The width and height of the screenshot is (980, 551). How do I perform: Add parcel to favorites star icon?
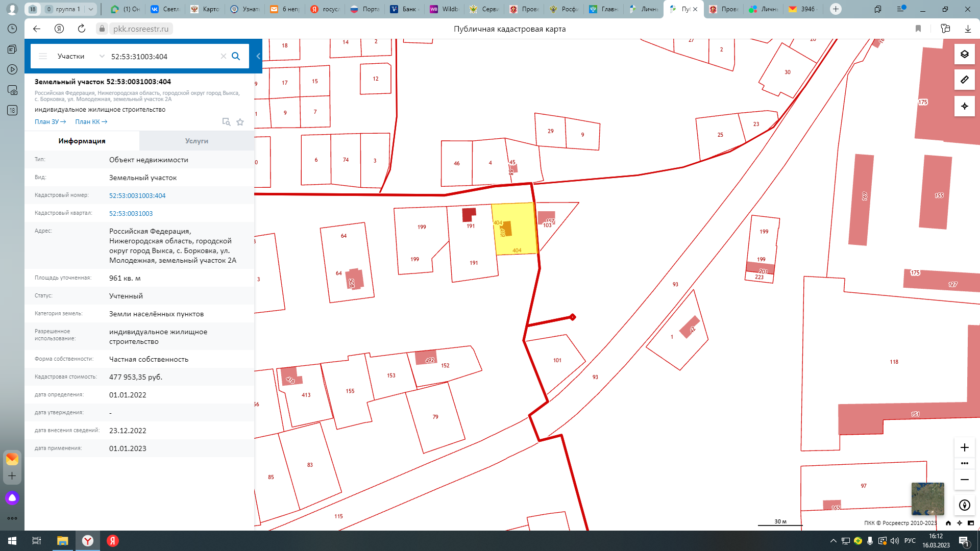240,122
